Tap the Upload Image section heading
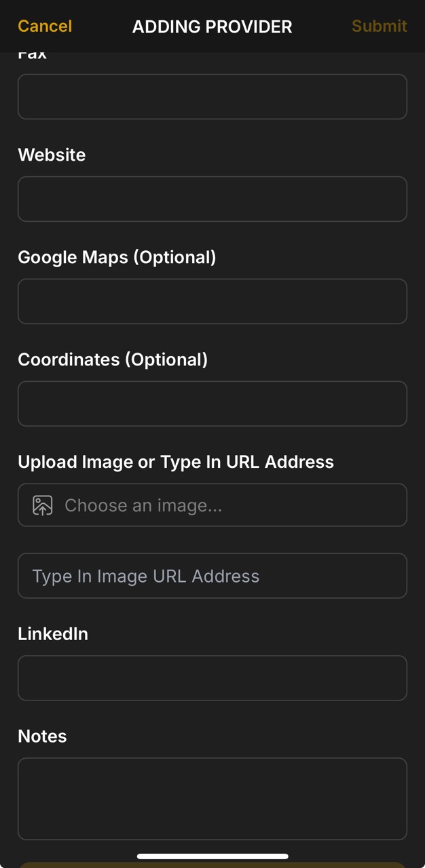The width and height of the screenshot is (425, 868). pyautogui.click(x=175, y=462)
